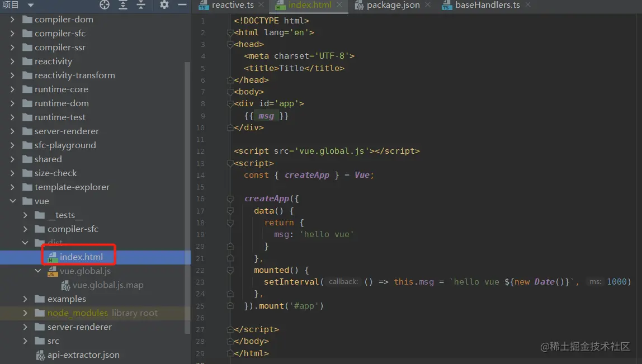Click the locate opened file target icon
Viewport: 642px width, 364px height.
point(105,5)
